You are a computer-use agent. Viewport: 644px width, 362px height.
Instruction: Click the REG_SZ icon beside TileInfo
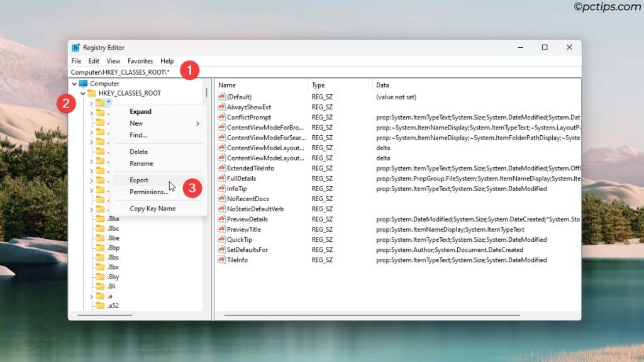pos(221,260)
